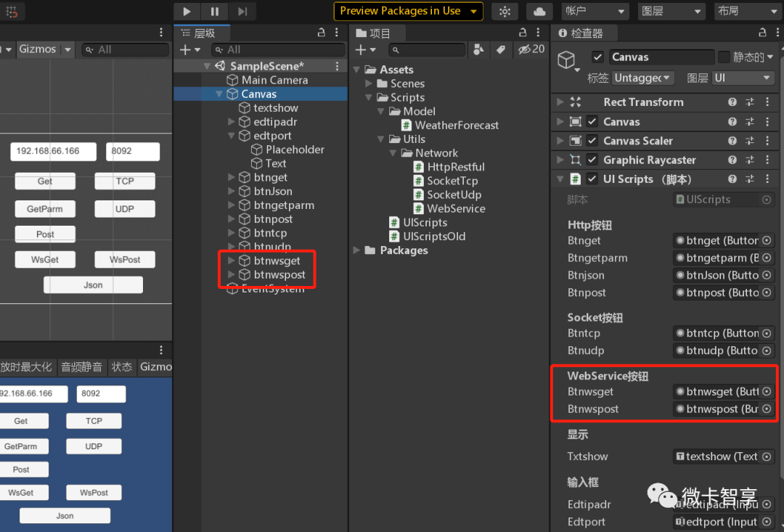Toggle the 静态的 static checkbox
Viewport: 784px width, 532px height.
(724, 57)
